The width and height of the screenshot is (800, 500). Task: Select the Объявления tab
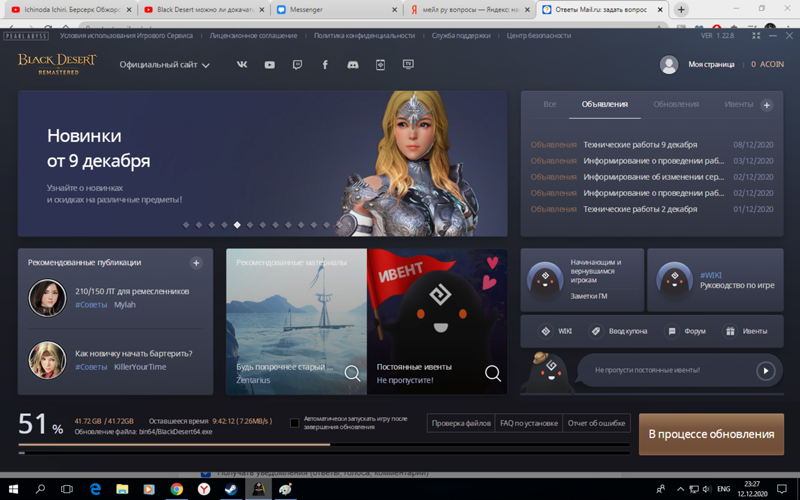pos(605,104)
